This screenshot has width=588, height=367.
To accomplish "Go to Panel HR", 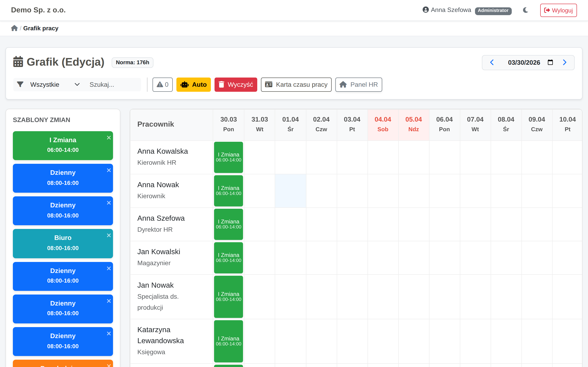I will click(x=358, y=84).
